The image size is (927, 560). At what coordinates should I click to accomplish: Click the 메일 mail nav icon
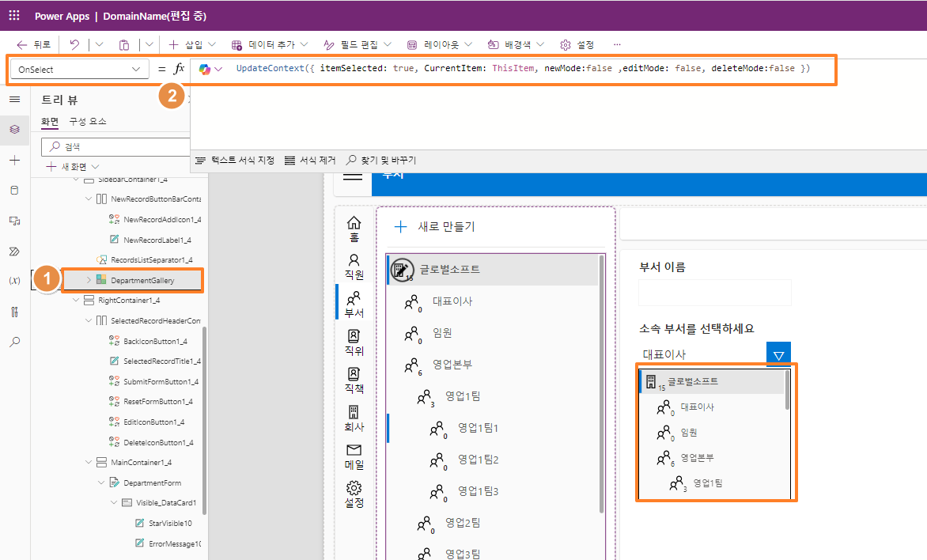tap(354, 456)
